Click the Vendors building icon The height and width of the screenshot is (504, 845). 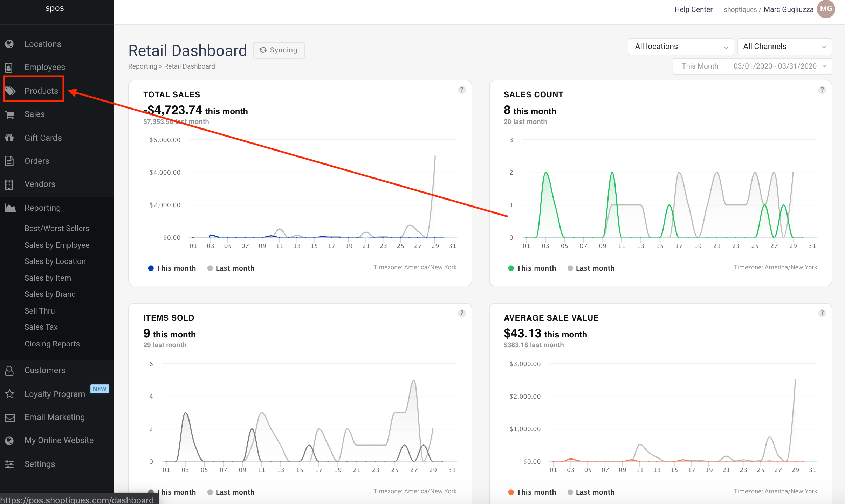tap(9, 184)
